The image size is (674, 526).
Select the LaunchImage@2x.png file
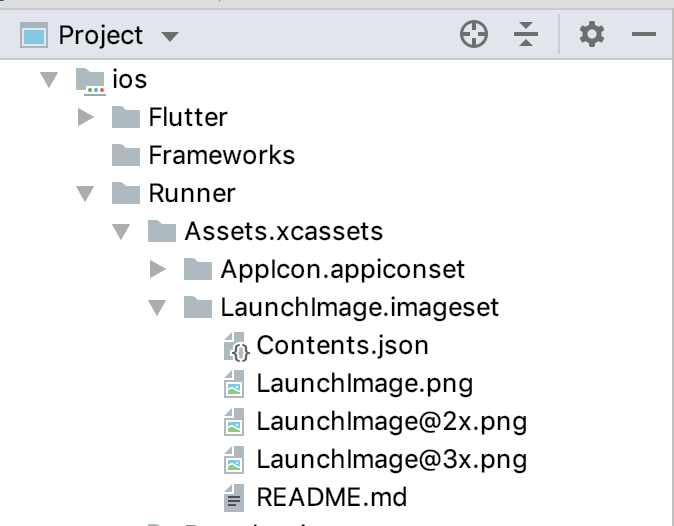(391, 421)
